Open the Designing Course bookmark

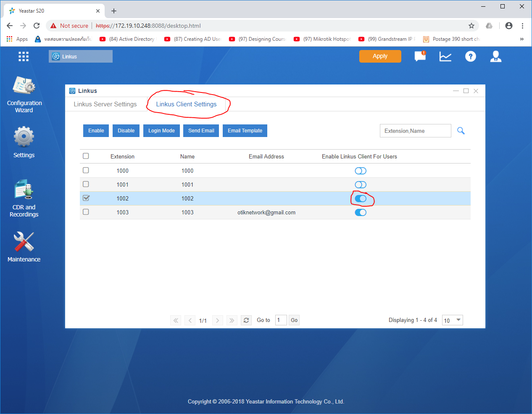257,39
